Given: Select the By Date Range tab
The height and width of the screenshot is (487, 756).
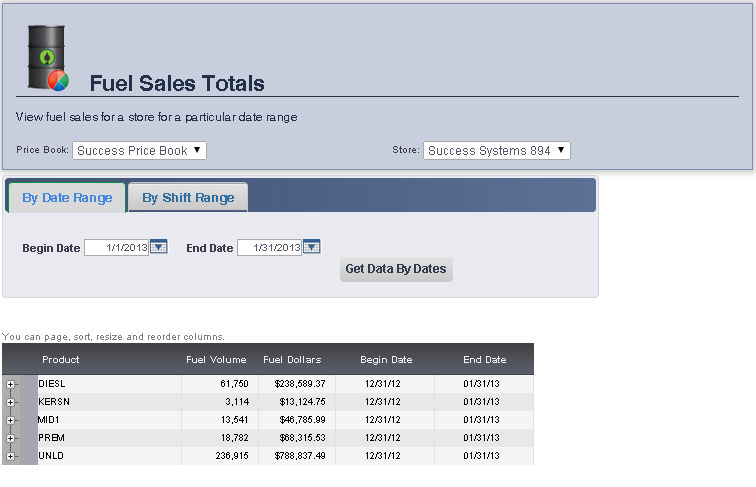Looking at the screenshot, I should click(x=67, y=197).
